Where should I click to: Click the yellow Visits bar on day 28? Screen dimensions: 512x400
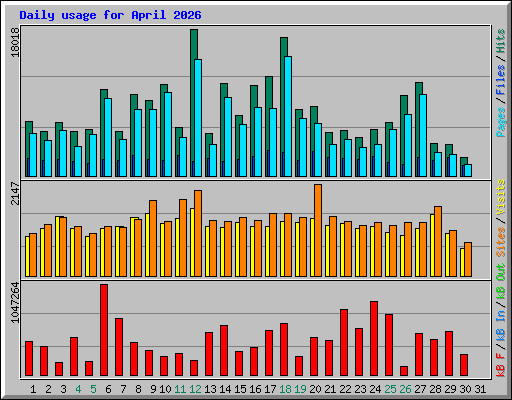coord(432,245)
